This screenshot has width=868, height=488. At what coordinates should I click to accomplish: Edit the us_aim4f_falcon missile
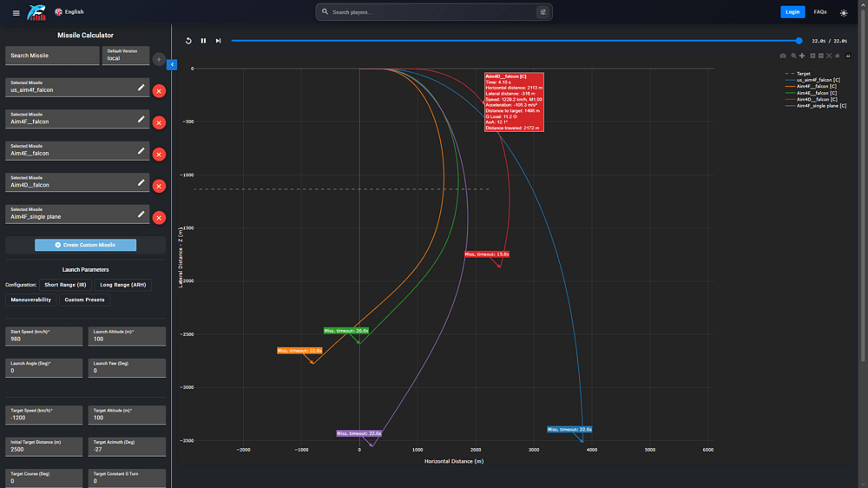(x=141, y=88)
